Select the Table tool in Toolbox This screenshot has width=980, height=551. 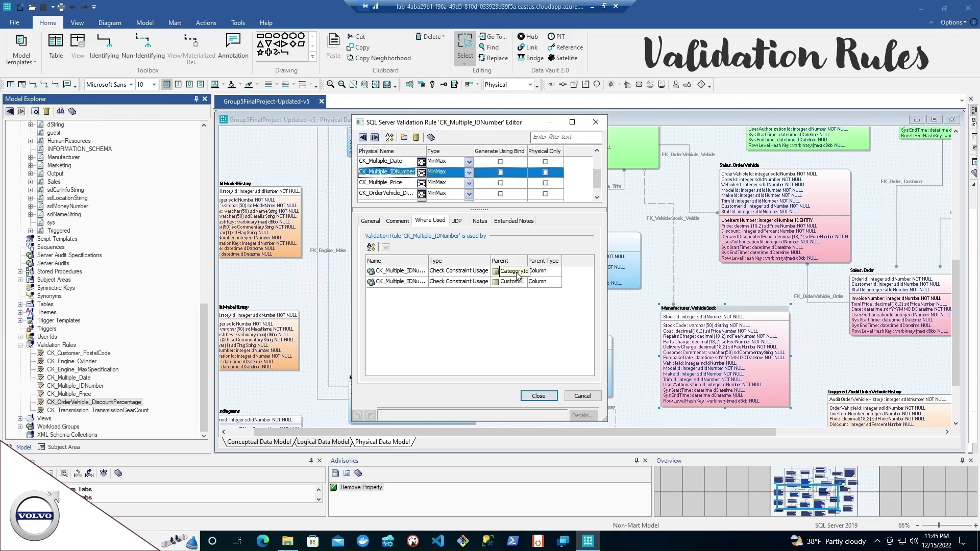click(x=56, y=46)
